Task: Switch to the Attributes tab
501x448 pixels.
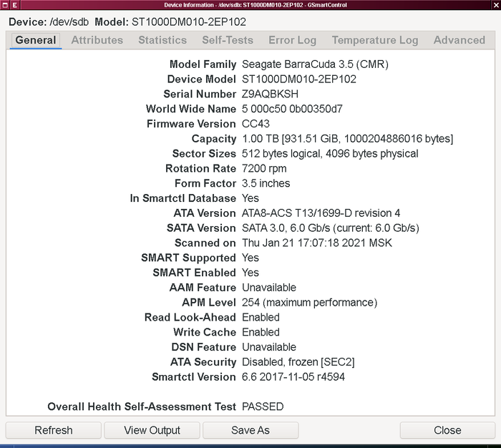Action: click(97, 40)
